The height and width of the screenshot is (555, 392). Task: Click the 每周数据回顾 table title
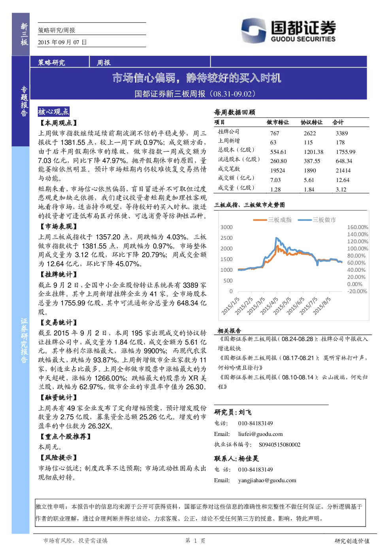[x=235, y=112]
